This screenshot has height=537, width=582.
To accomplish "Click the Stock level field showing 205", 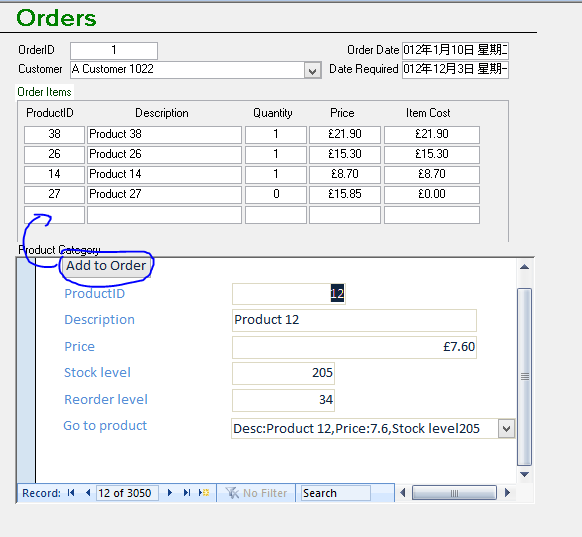I will click(x=283, y=373).
